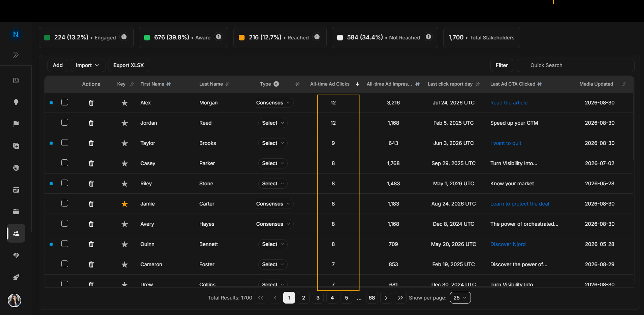Screen dimensions: 644x315
Task: Open the globe sidebar icon
Action: point(16,168)
